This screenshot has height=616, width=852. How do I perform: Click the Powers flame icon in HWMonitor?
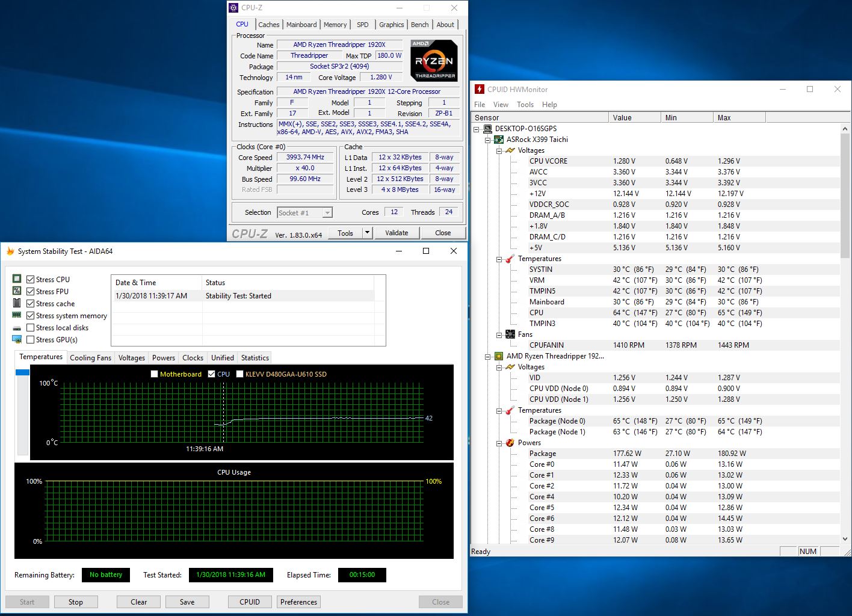pyautogui.click(x=510, y=443)
